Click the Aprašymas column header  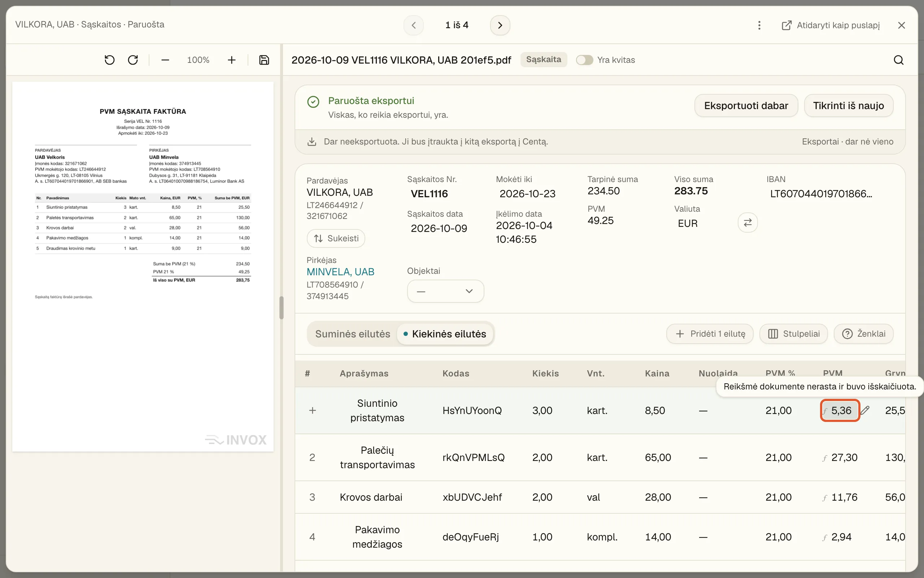click(x=364, y=374)
